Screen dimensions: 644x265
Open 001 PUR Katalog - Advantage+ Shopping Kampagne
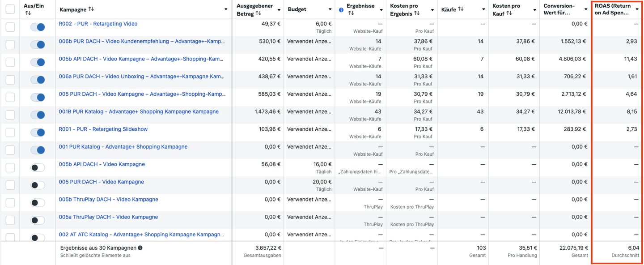tap(123, 147)
